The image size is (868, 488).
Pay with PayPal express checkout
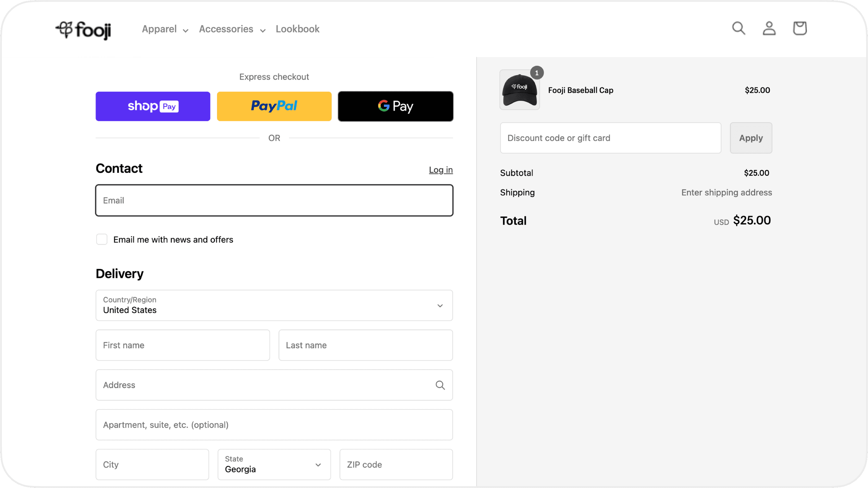pyautogui.click(x=274, y=106)
